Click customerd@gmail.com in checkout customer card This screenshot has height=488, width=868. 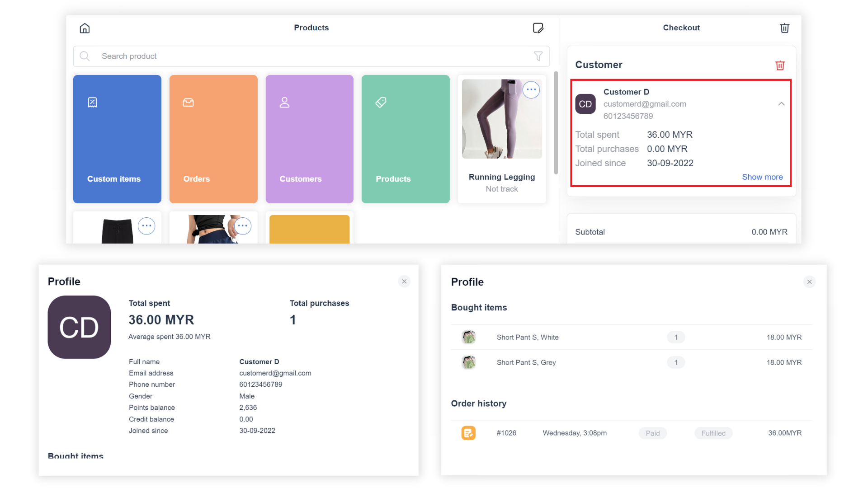[x=645, y=104]
